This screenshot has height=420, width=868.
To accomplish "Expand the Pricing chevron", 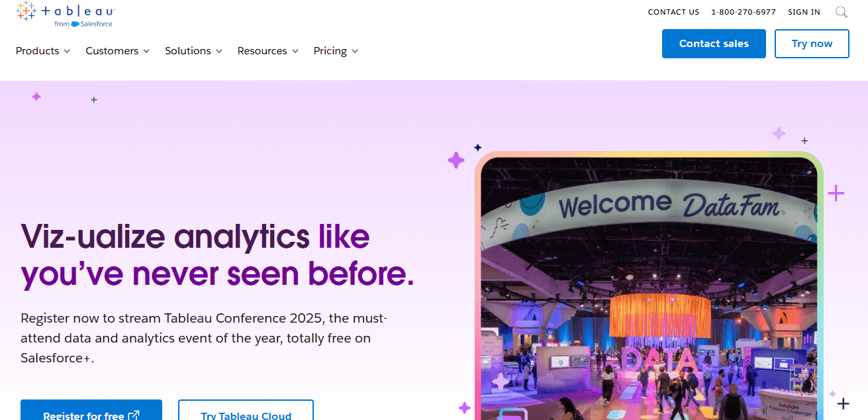I will 355,51.
